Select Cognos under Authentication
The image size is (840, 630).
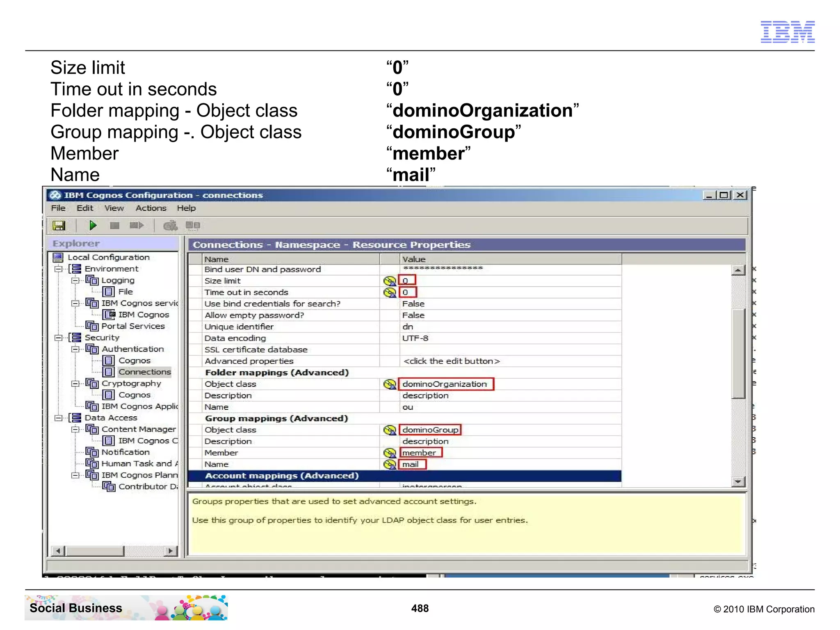135,361
